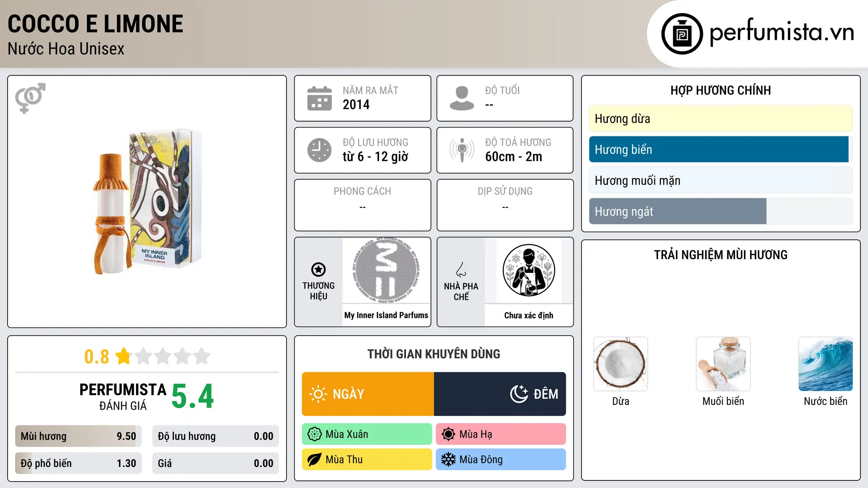868x488 pixels.
Task: Click the Hương biển accord bar
Action: click(721, 150)
